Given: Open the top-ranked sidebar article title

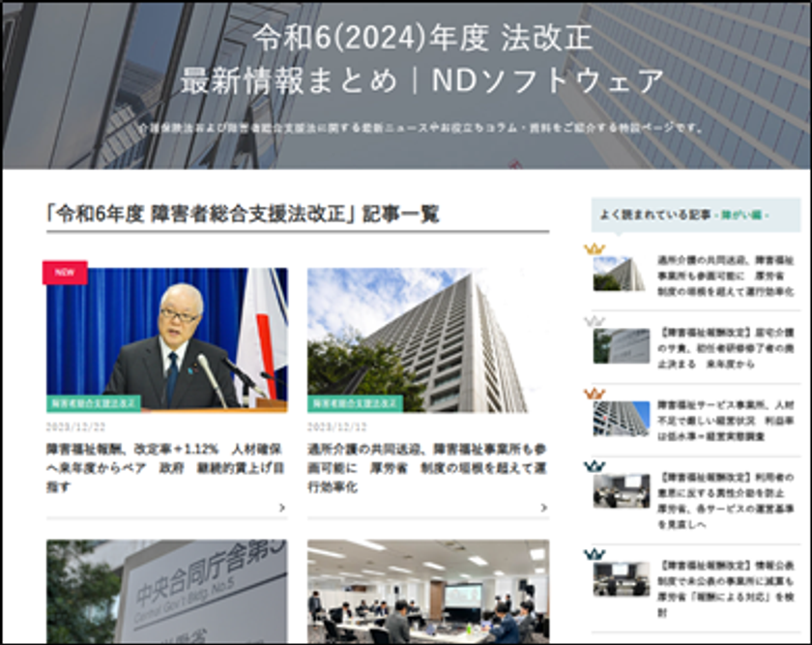Looking at the screenshot, I should (x=726, y=276).
